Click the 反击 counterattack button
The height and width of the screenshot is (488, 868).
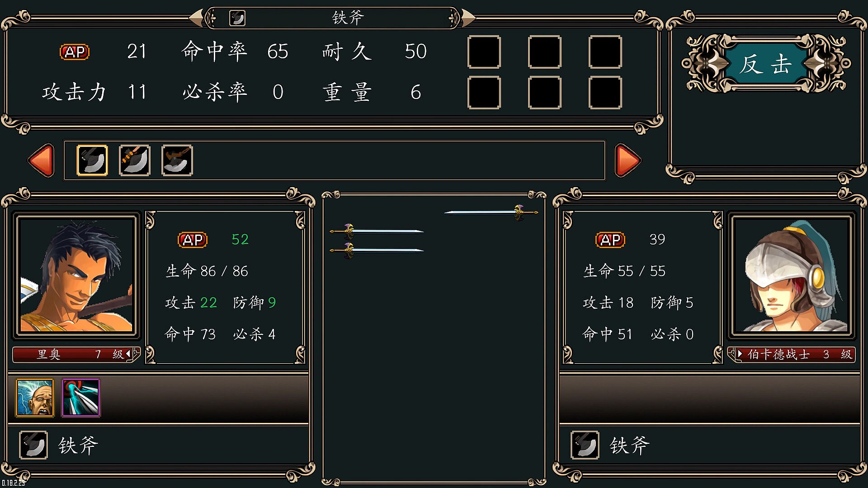coord(766,64)
